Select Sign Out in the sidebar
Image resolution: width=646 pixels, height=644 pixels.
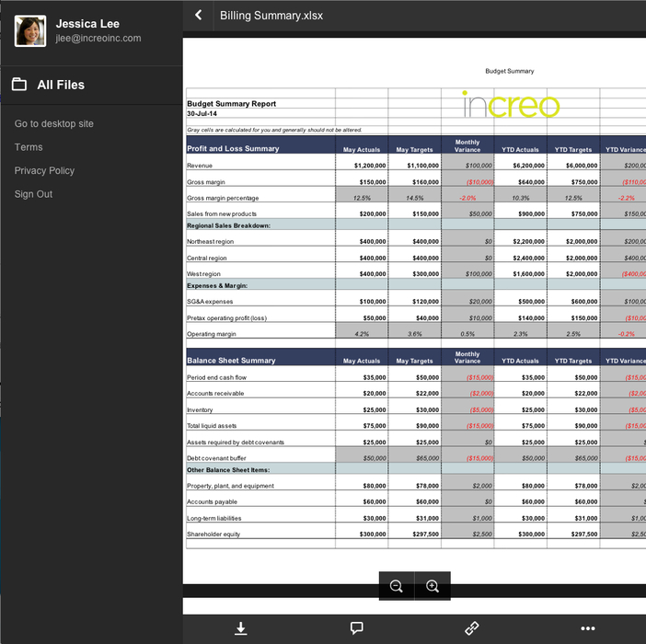click(x=33, y=194)
